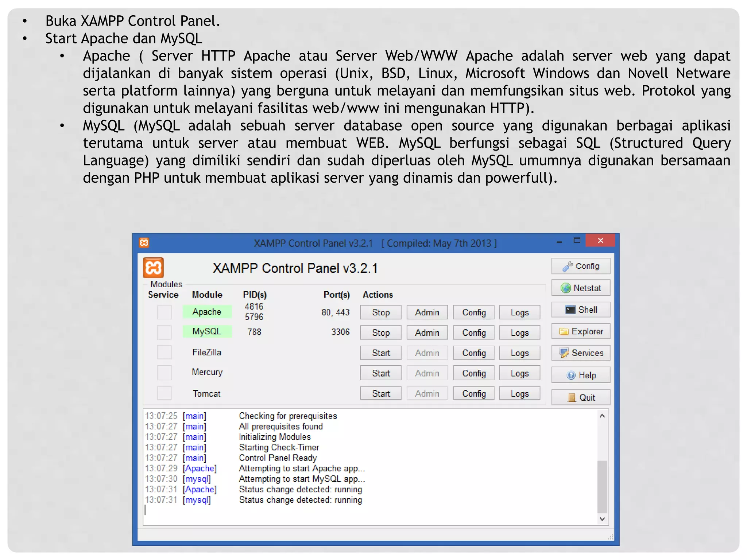Stop the Apache module
Image resolution: width=747 pixels, height=560 pixels.
(381, 312)
